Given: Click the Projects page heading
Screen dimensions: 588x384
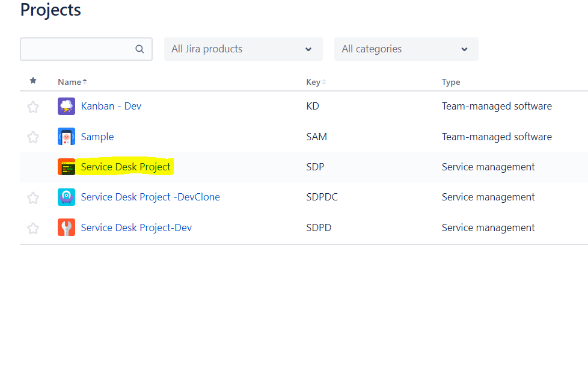Looking at the screenshot, I should click(51, 10).
